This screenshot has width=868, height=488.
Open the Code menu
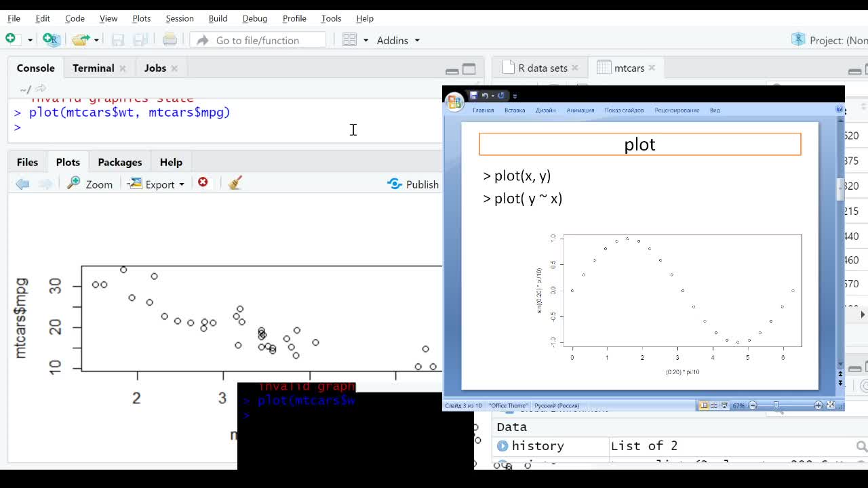75,18
